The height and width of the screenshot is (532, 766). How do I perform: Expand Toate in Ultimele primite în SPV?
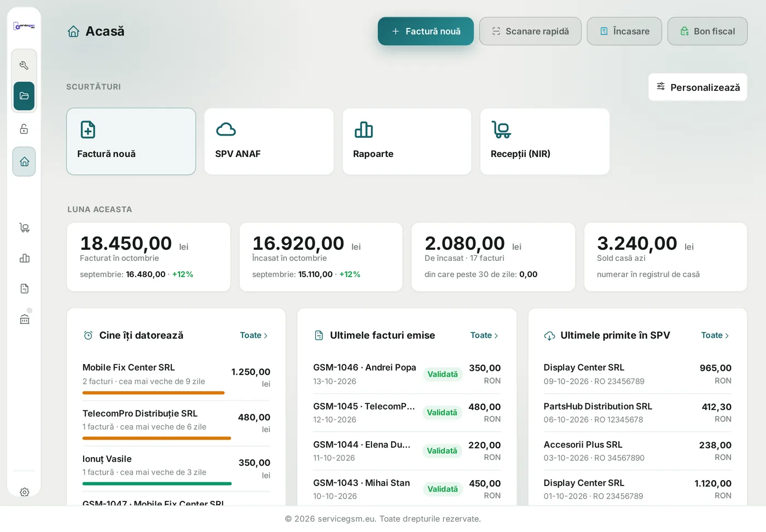pos(715,335)
